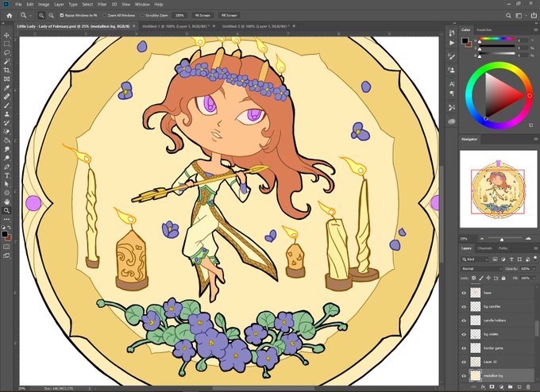Select the Eyedropper tool
540x392 pixels.
coord(6,88)
